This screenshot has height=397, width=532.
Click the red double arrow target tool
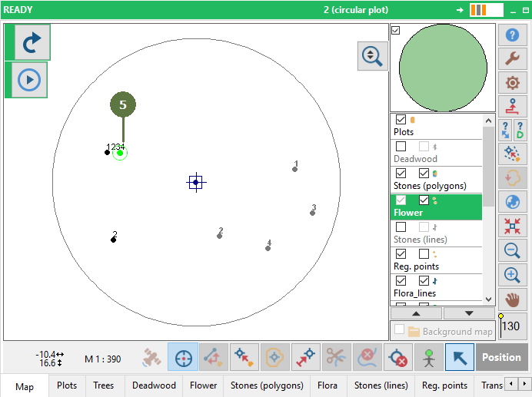[x=306, y=357]
